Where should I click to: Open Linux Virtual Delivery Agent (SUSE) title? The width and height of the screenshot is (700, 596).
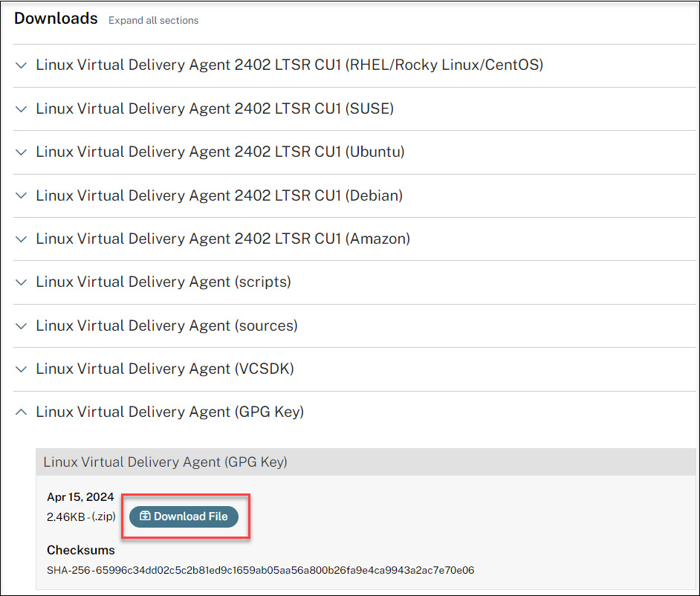pos(215,109)
